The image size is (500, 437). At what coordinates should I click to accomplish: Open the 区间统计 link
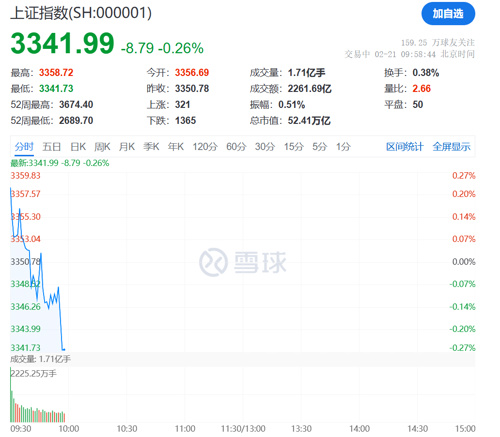pos(405,147)
